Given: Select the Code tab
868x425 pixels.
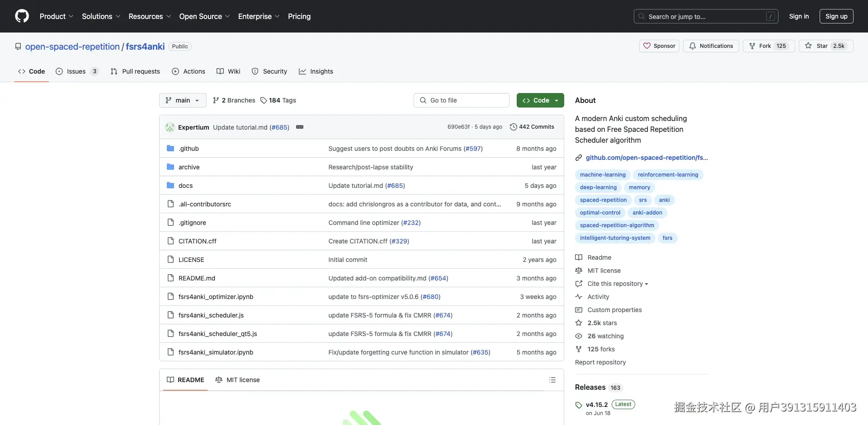Looking at the screenshot, I should (32, 71).
